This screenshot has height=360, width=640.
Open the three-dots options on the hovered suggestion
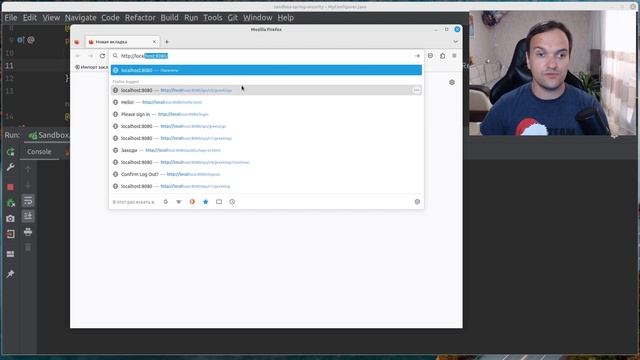416,90
